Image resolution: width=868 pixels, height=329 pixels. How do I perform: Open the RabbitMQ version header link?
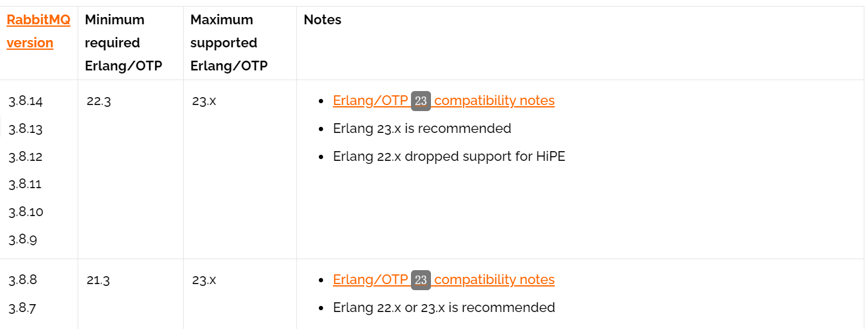(38, 31)
